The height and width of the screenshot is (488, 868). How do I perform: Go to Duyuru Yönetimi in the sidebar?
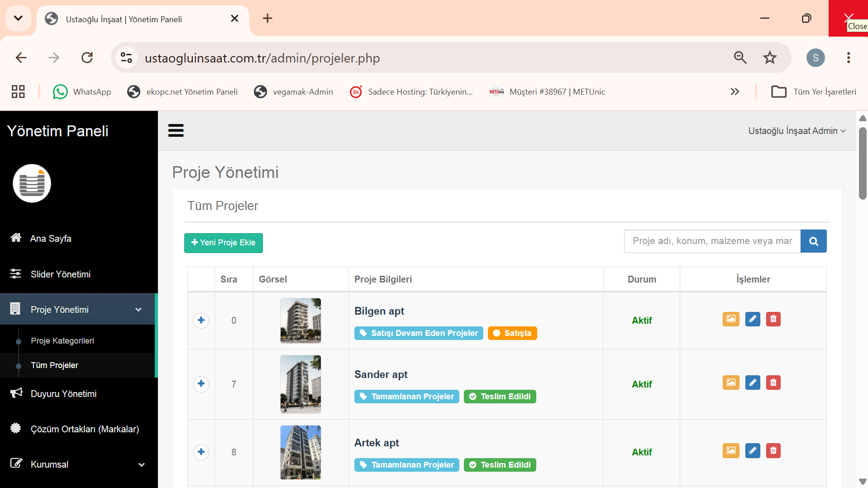(x=79, y=394)
